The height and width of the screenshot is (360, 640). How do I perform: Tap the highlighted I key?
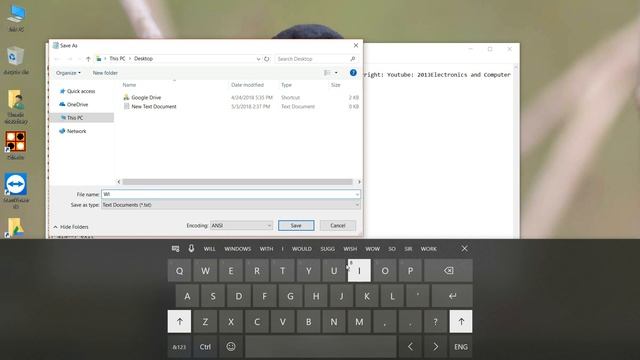[x=359, y=271]
